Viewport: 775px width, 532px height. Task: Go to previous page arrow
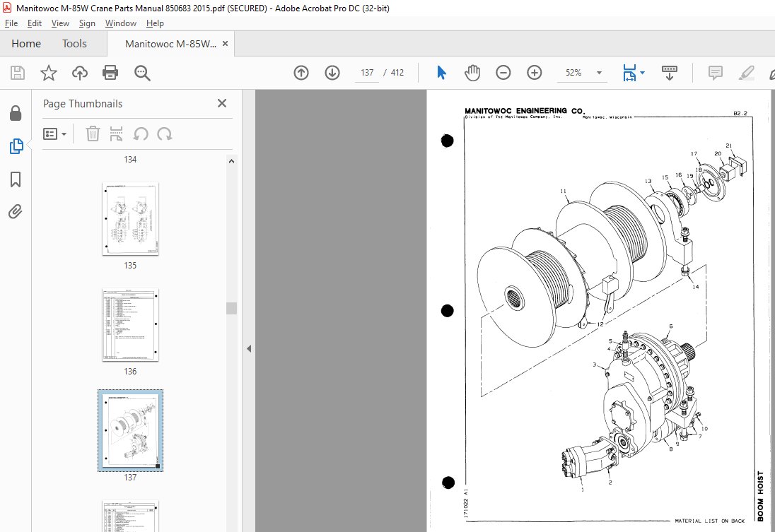301,73
